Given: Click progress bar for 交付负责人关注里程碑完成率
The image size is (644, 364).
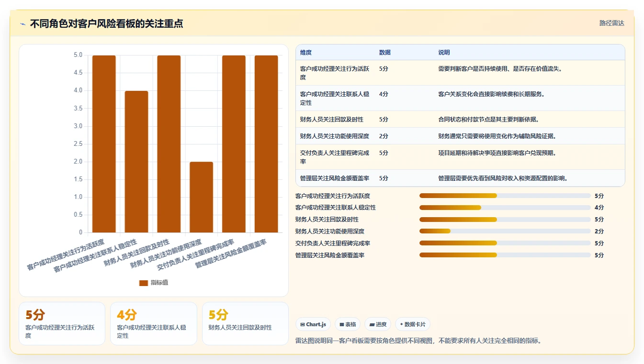Looking at the screenshot, I should pyautogui.click(x=505, y=243).
